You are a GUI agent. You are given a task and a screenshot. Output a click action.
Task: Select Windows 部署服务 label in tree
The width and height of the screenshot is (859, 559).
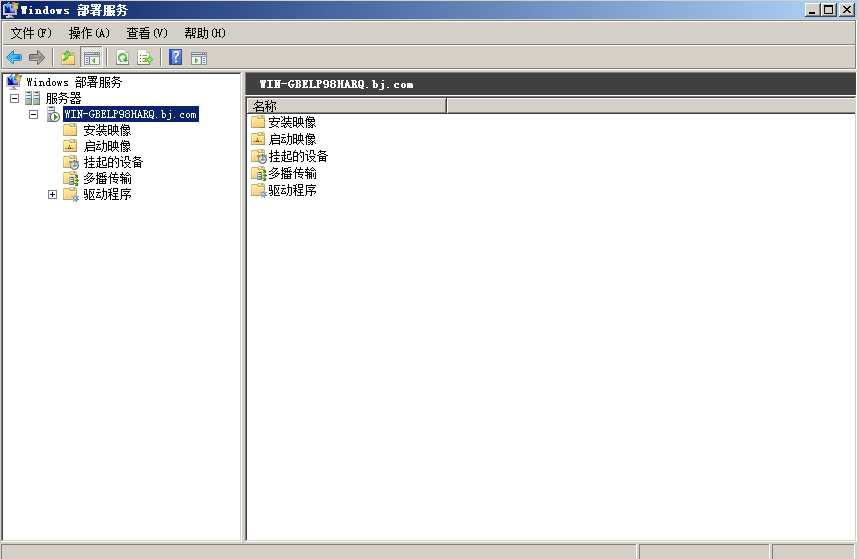point(74,82)
